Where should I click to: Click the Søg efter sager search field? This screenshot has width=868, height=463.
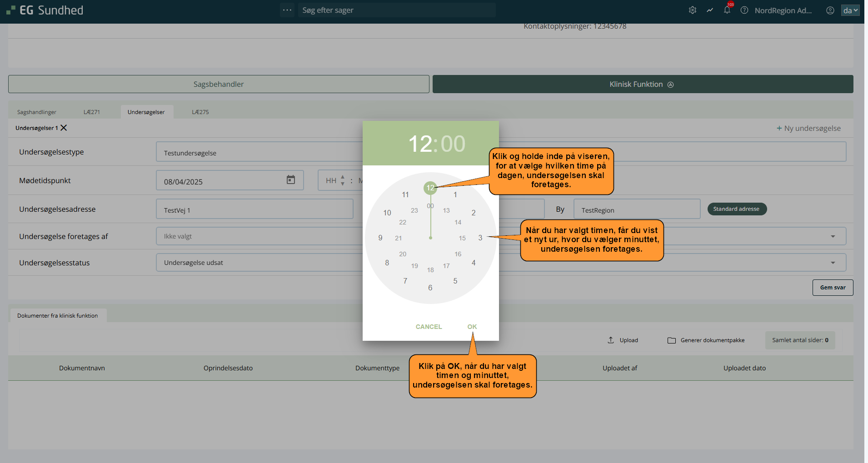[x=396, y=10]
